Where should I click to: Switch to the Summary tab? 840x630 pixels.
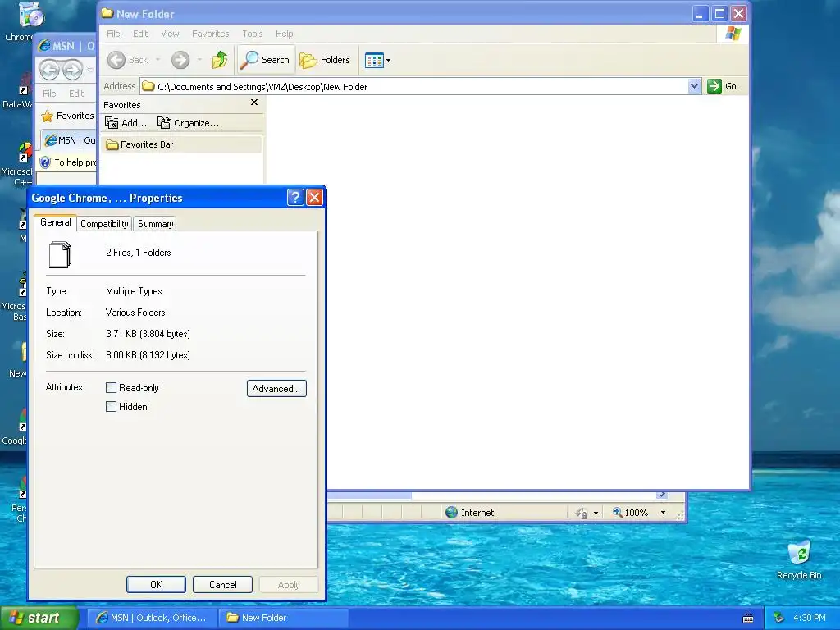click(155, 224)
